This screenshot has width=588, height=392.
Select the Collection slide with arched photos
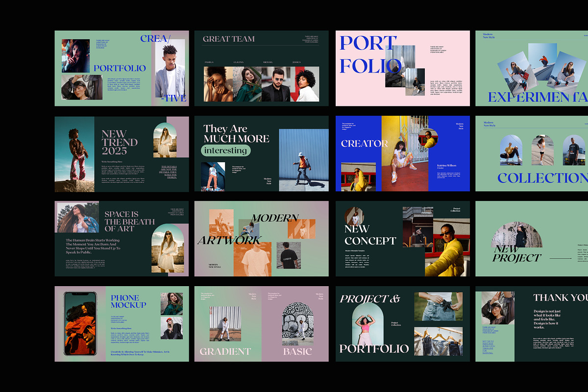(x=532, y=154)
